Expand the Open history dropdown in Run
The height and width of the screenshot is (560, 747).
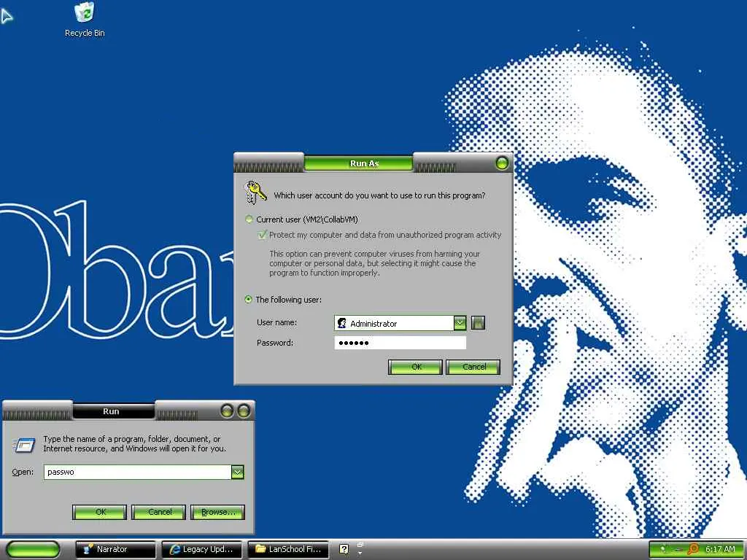click(237, 472)
